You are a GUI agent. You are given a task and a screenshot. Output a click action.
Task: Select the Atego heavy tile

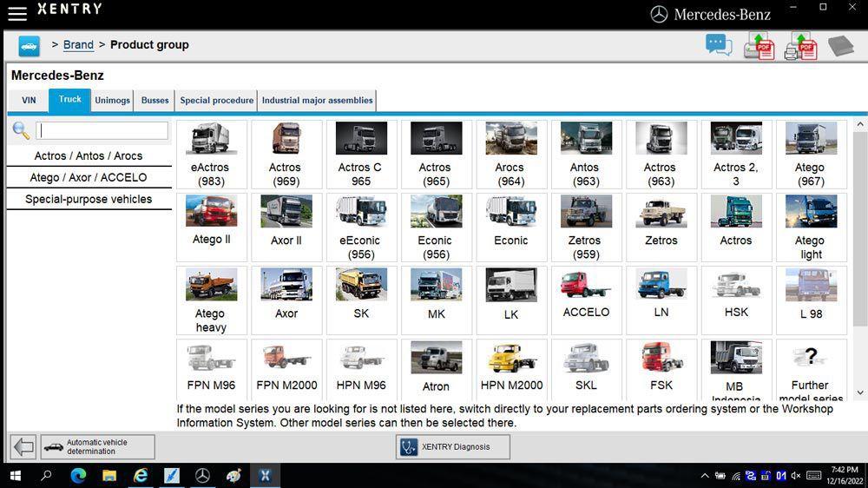click(212, 300)
